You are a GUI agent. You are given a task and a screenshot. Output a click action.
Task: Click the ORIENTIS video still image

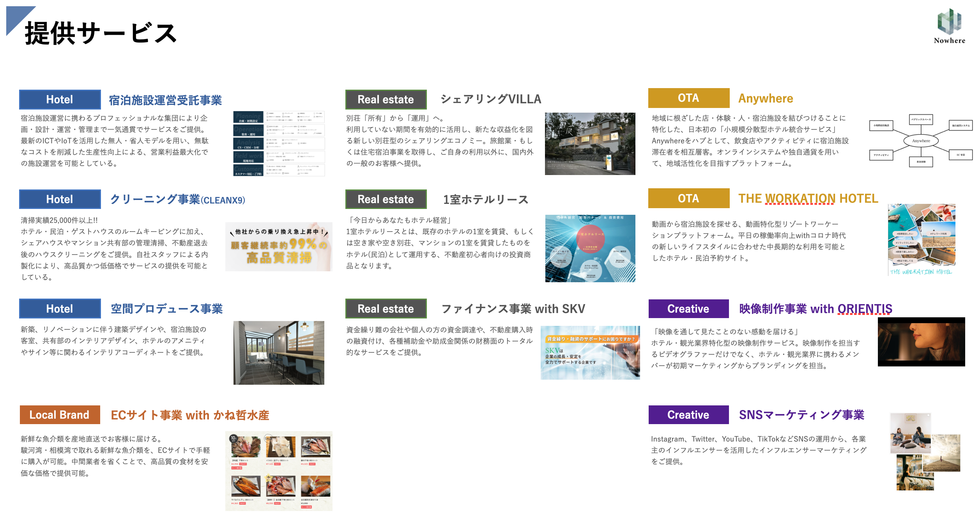click(x=921, y=341)
